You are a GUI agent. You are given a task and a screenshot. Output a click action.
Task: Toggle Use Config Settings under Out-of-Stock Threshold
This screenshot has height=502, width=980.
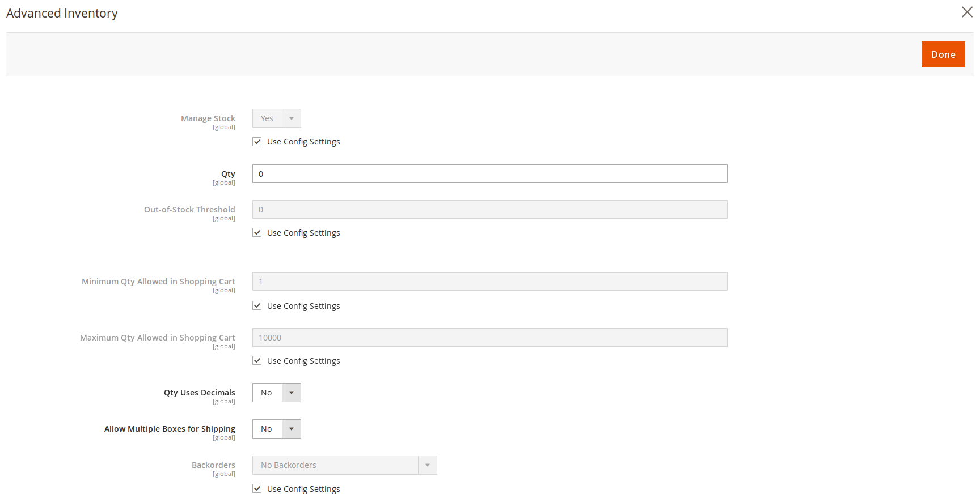(257, 233)
